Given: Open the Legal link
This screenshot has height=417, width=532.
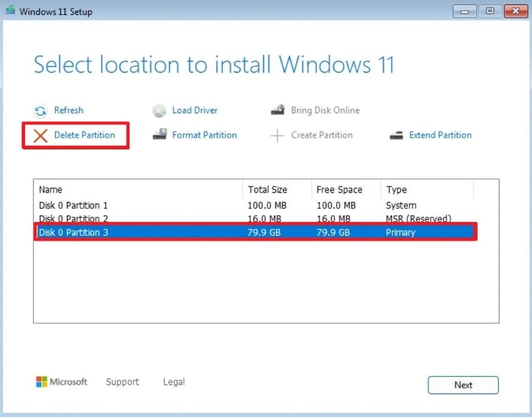Looking at the screenshot, I should point(174,382).
